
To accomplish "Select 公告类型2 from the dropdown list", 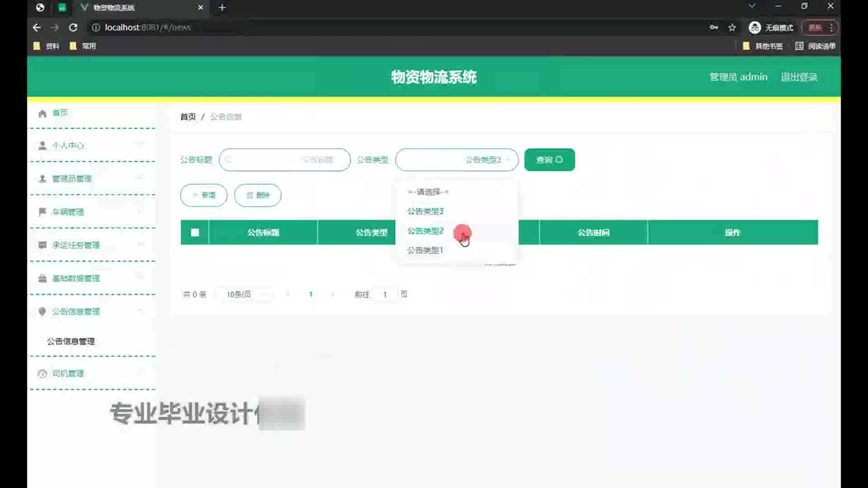I will [x=457, y=231].
